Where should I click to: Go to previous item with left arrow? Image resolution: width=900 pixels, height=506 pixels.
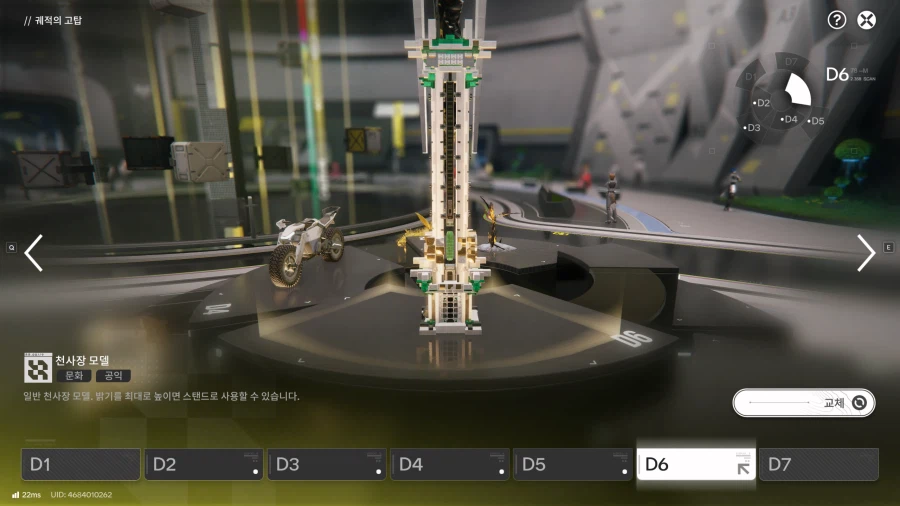[x=33, y=253]
